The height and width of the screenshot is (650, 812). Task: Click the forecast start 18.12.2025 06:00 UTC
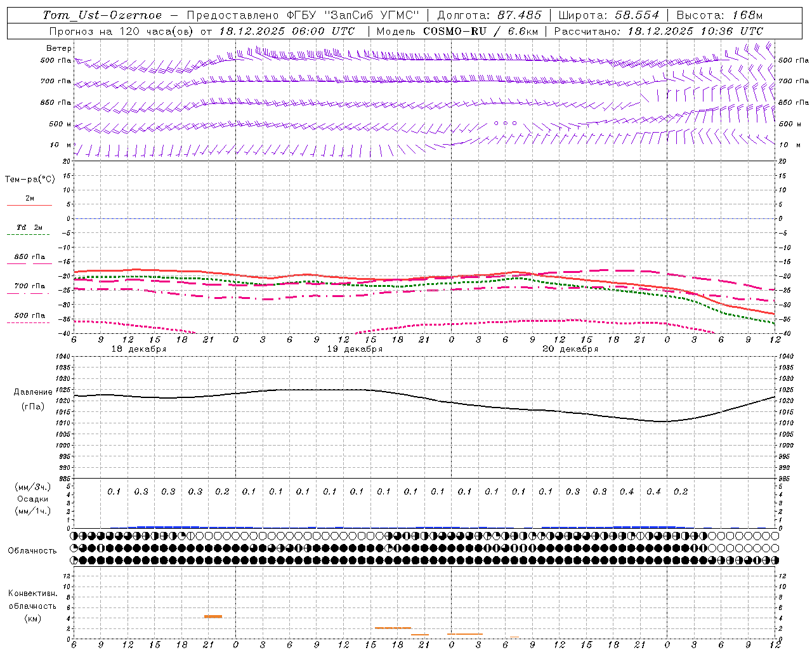[x=287, y=31]
